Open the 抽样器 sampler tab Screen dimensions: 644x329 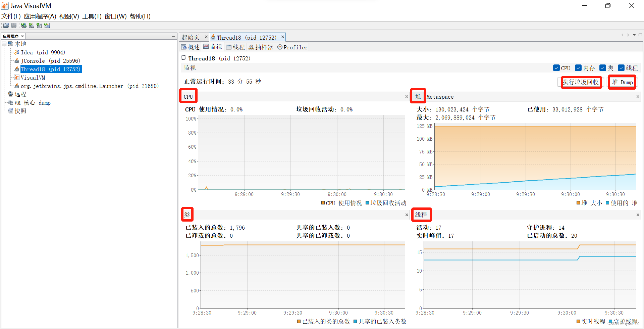coord(261,47)
